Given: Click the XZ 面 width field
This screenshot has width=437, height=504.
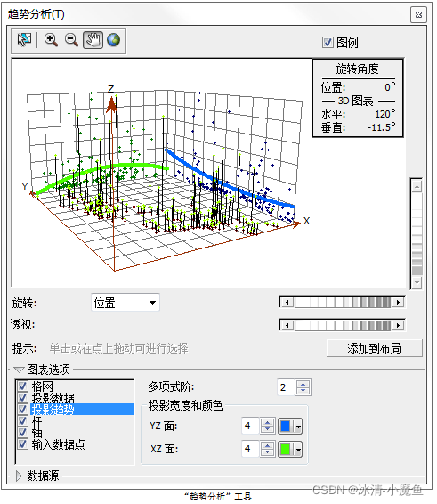Looking at the screenshot, I should click(x=251, y=450).
